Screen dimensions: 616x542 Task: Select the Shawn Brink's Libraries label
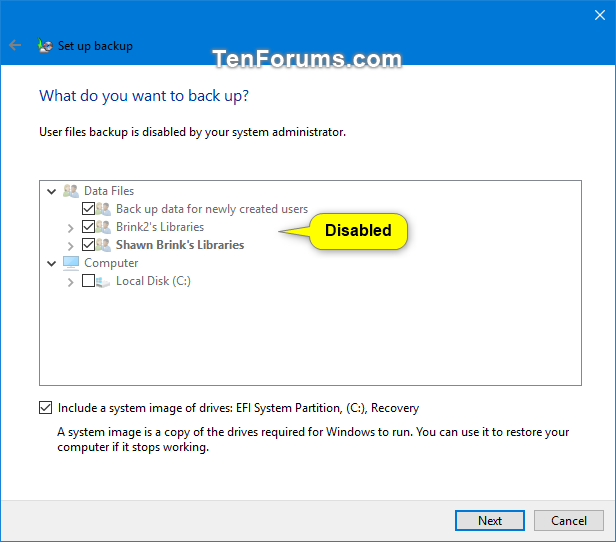pyautogui.click(x=180, y=245)
